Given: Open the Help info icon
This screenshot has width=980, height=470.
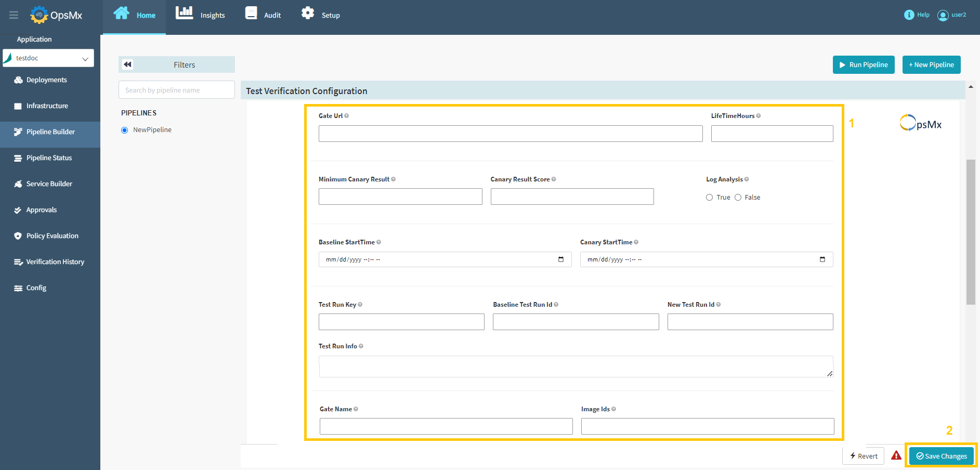Looking at the screenshot, I should pyautogui.click(x=909, y=15).
